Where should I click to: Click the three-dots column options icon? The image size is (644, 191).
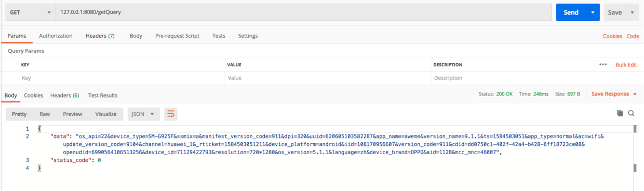pyautogui.click(x=602, y=65)
